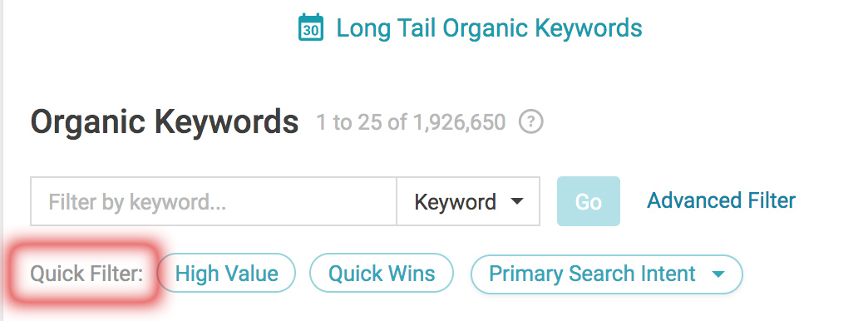
Task: Open the help question mark icon
Action: point(531,121)
